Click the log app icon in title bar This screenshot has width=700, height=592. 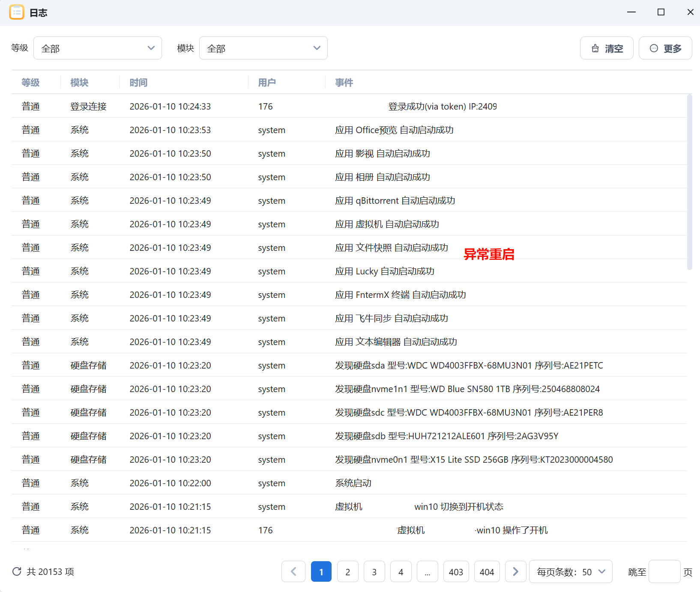(17, 12)
